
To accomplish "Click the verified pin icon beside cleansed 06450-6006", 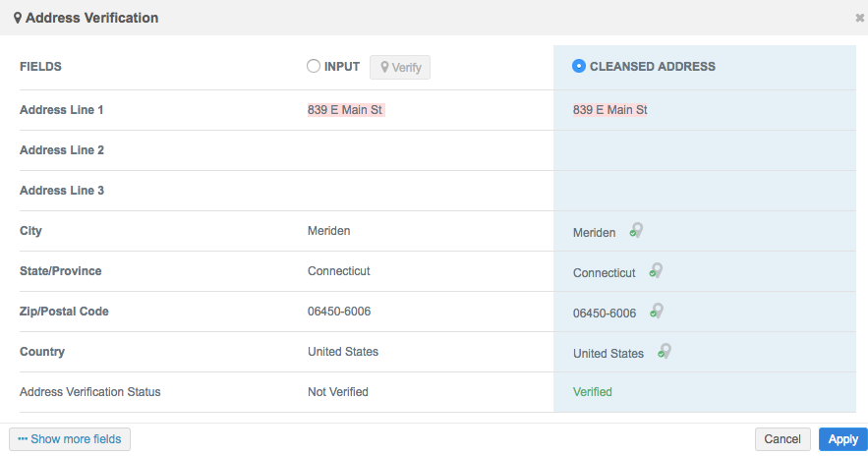I will 657,312.
